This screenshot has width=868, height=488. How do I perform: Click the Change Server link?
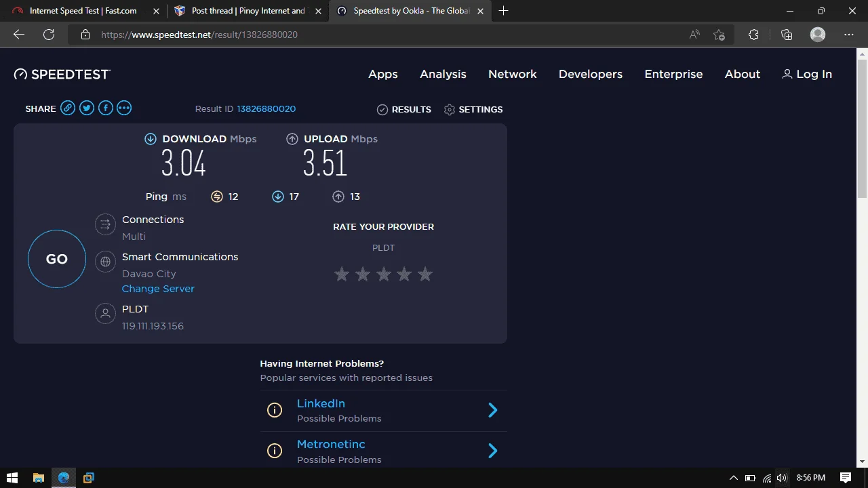158,289
